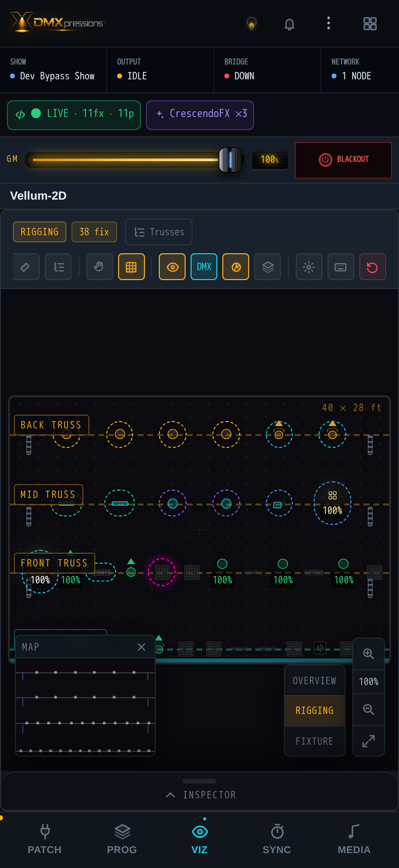Viewport: 399px width, 868px height.
Task: Click the red reset view icon
Action: (x=373, y=267)
